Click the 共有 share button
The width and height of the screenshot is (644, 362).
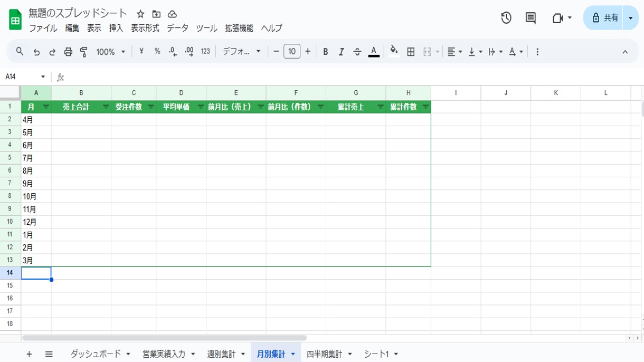click(604, 18)
